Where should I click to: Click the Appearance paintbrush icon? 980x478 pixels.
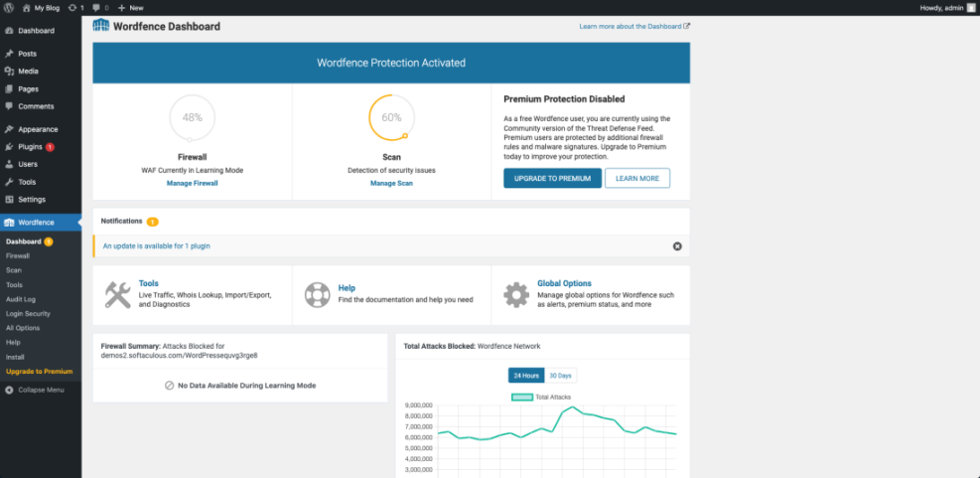click(9, 129)
